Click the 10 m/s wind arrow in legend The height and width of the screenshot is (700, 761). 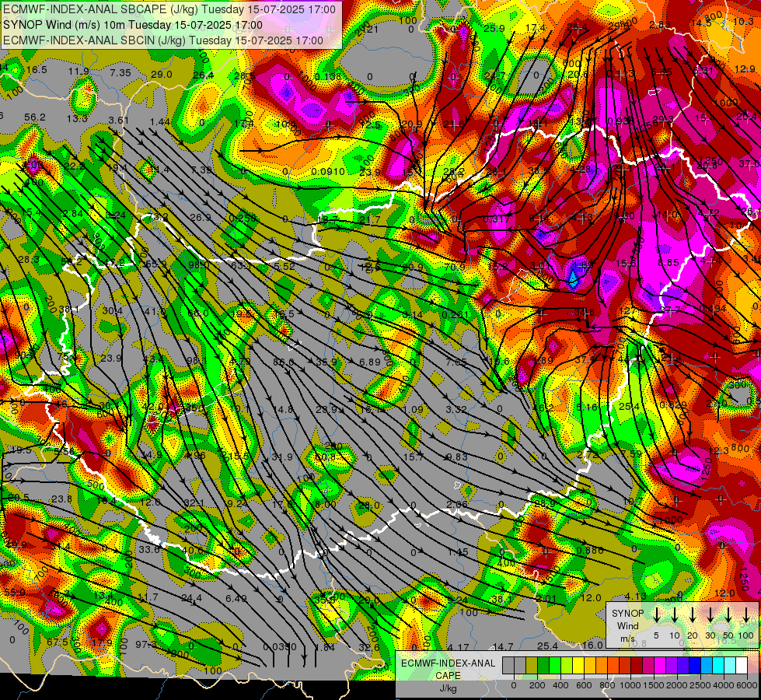pos(675,615)
